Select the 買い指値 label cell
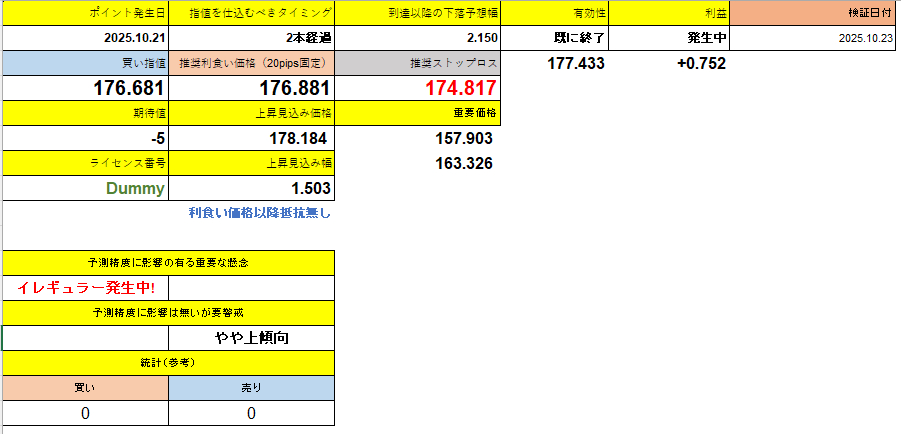The width and height of the screenshot is (901, 434). tap(86, 63)
